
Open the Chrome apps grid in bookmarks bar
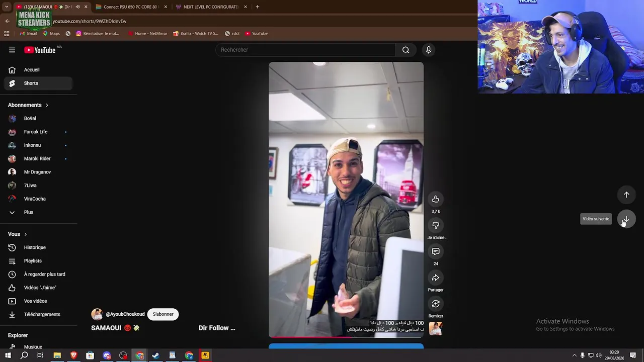[x=7, y=33]
